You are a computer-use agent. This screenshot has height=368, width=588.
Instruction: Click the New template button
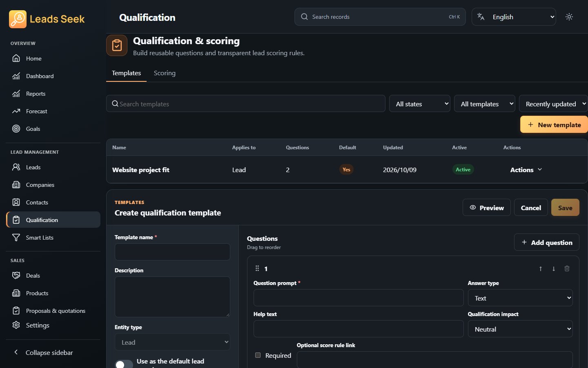554,125
